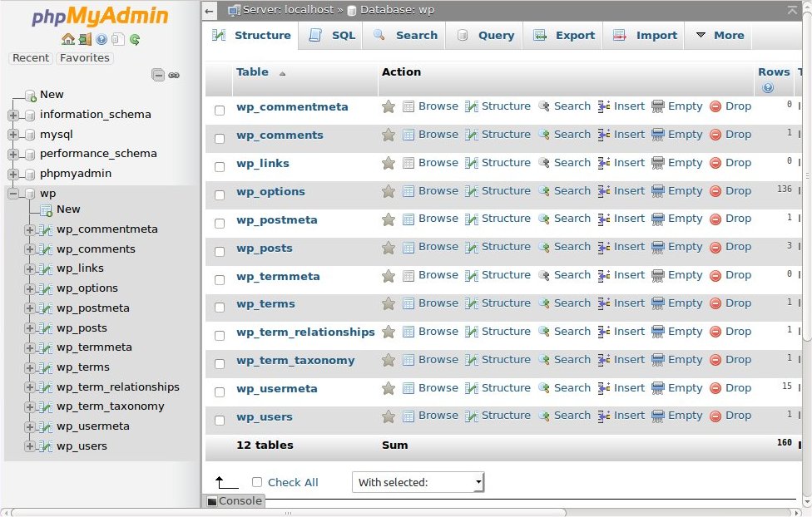Open the MySQL documentation
The height and width of the screenshot is (517, 812).
tap(118, 39)
